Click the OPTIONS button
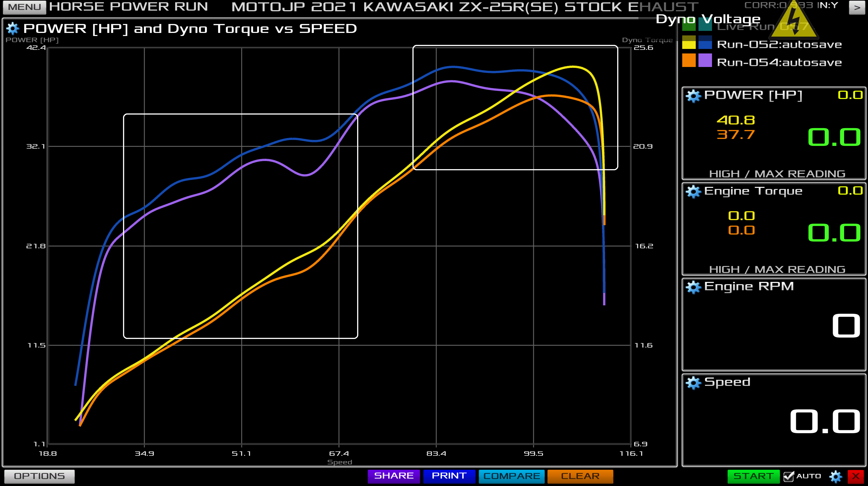The width and height of the screenshot is (868, 486). (40, 476)
